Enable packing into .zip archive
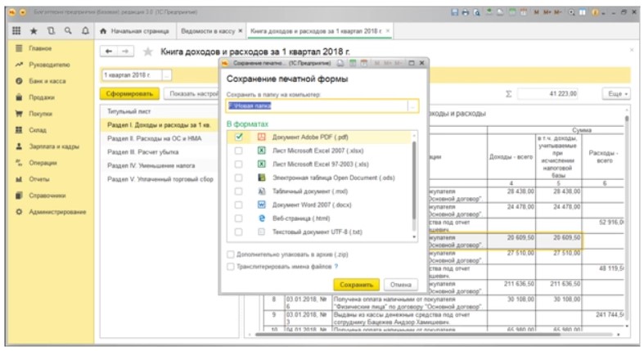The image size is (644, 351). tap(231, 254)
